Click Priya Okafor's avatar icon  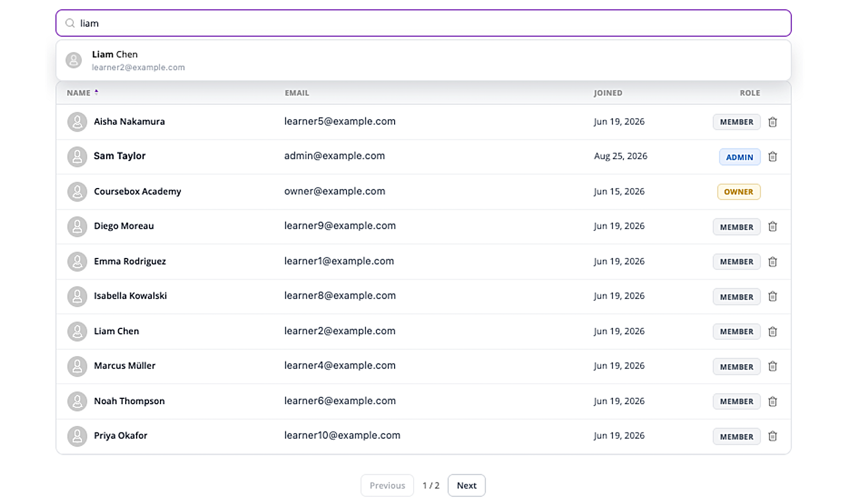coord(77,436)
